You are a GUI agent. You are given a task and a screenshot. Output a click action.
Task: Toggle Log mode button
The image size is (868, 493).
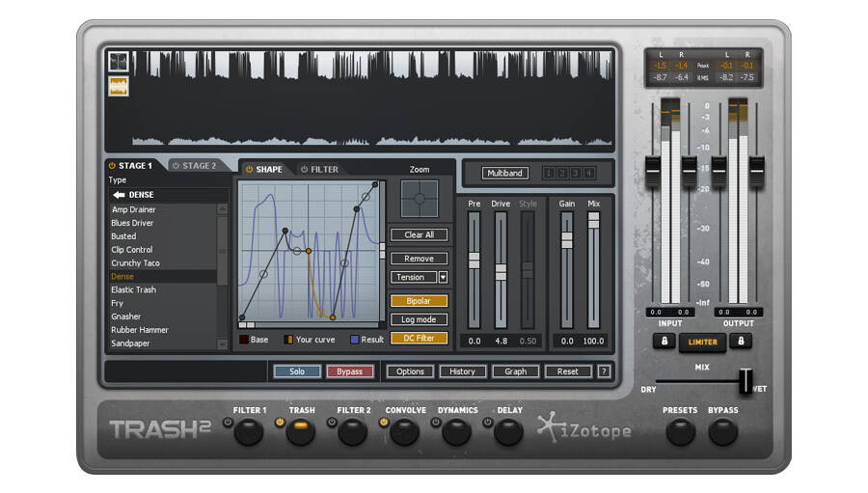(420, 319)
